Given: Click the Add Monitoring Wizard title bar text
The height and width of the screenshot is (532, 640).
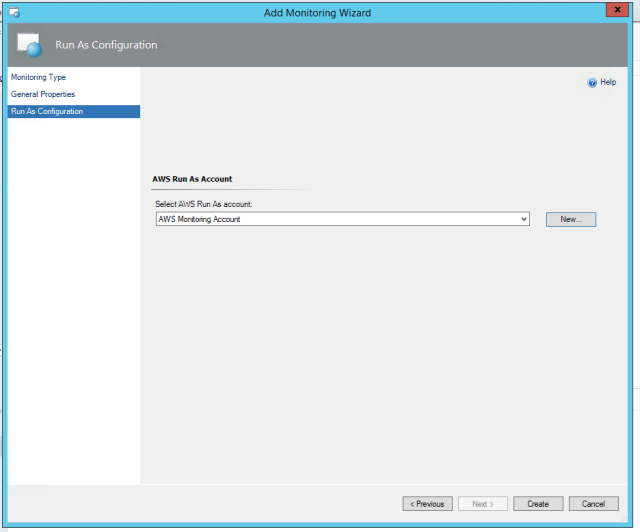Looking at the screenshot, I should click(x=316, y=12).
